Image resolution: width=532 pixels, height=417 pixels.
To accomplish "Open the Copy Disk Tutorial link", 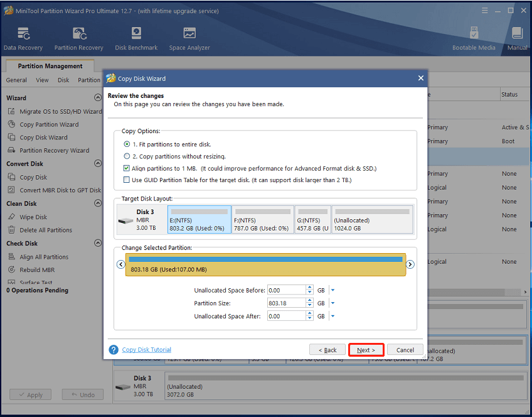I will (147, 349).
